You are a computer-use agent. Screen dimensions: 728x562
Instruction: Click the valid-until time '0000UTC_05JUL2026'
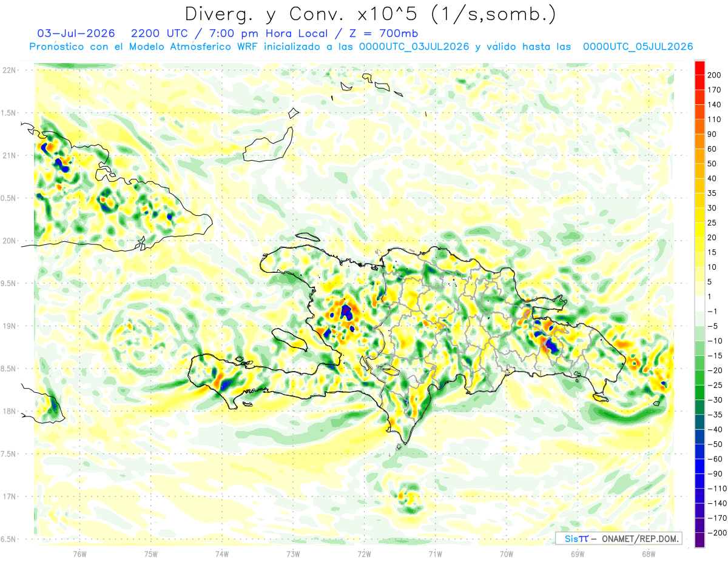(638, 47)
